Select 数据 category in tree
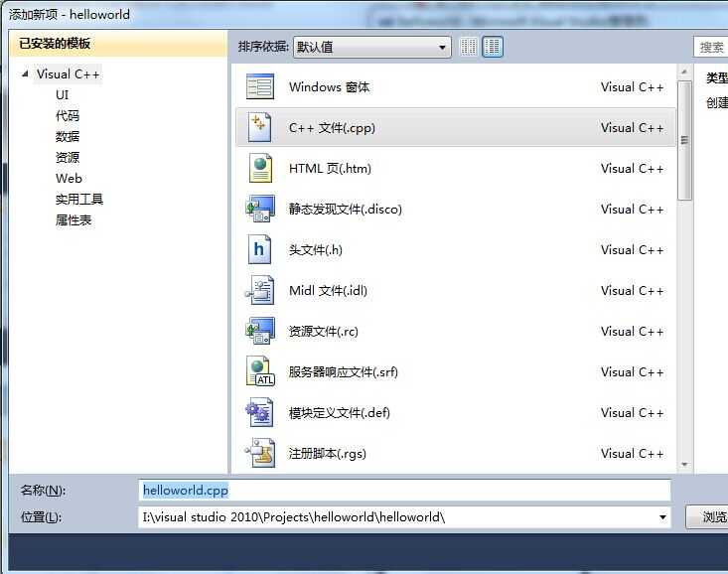Screen dimensions: 728x574 pyautogui.click(x=68, y=136)
